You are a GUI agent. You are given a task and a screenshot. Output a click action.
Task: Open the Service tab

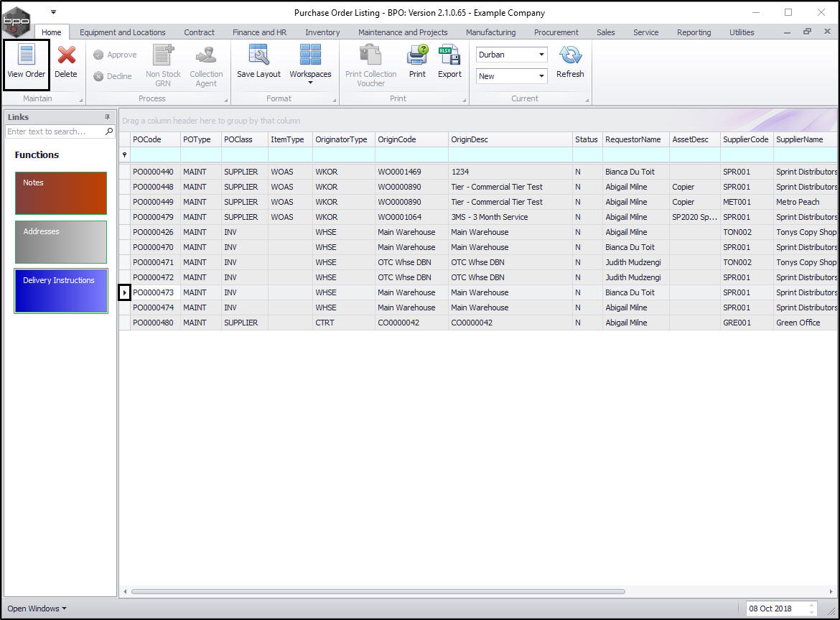[x=646, y=32]
